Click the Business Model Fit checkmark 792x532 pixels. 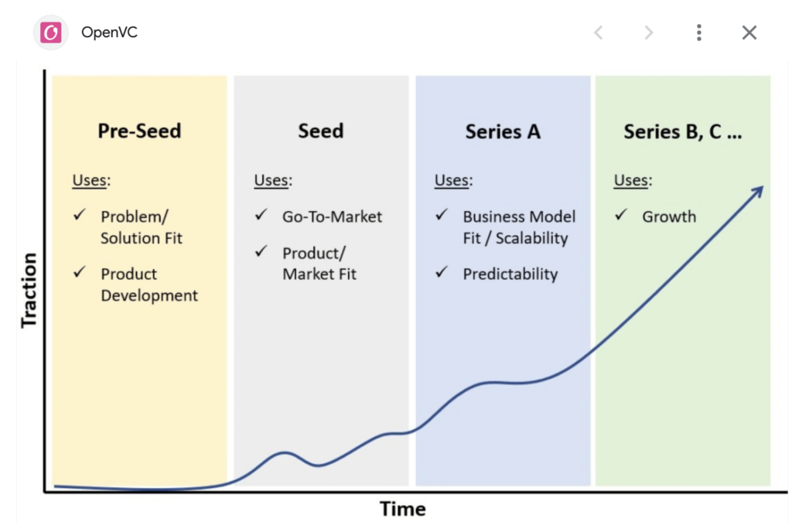(x=442, y=215)
